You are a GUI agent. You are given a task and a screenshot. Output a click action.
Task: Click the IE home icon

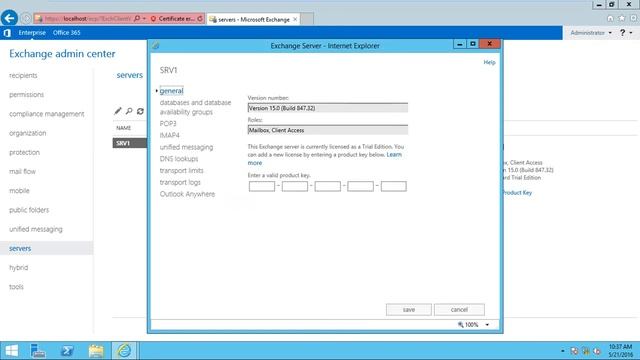click(x=610, y=18)
